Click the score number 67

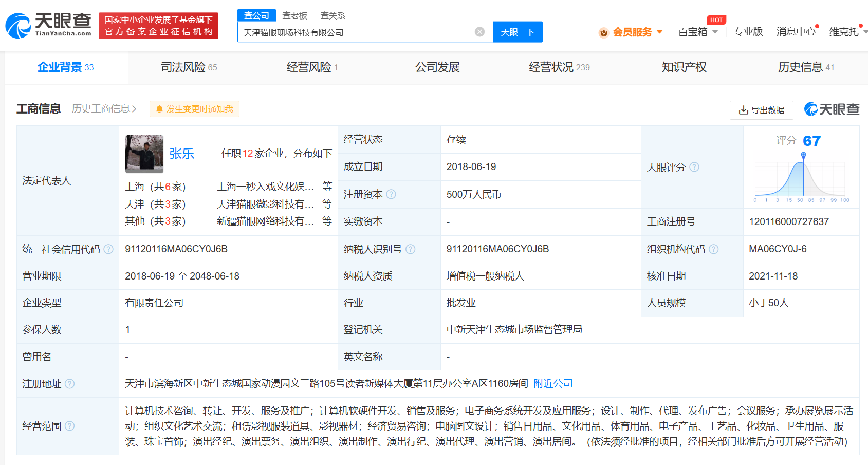point(811,141)
